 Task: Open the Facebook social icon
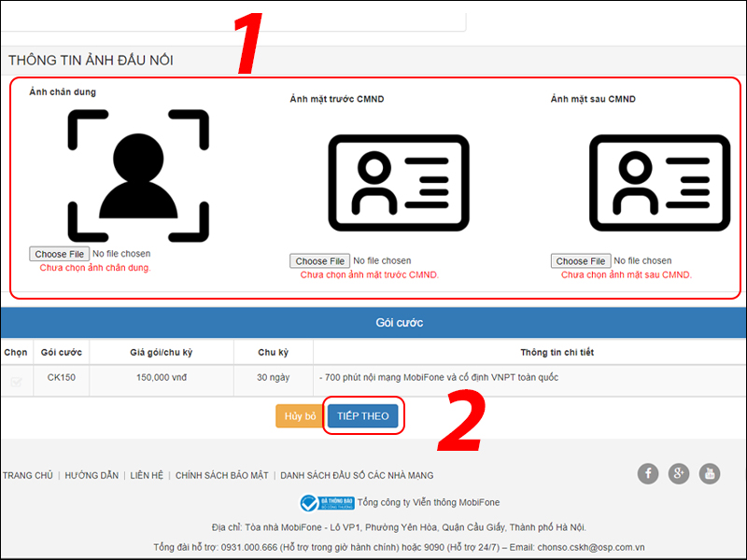pyautogui.click(x=648, y=474)
